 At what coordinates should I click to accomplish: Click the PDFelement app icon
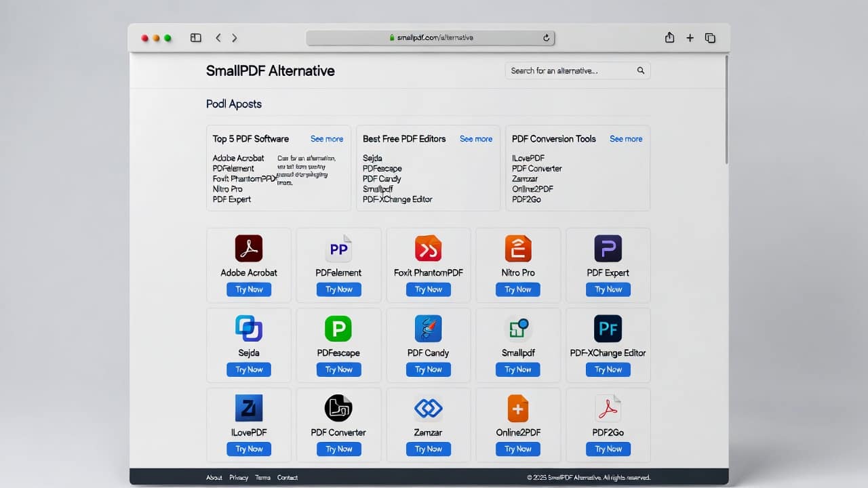[338, 249]
